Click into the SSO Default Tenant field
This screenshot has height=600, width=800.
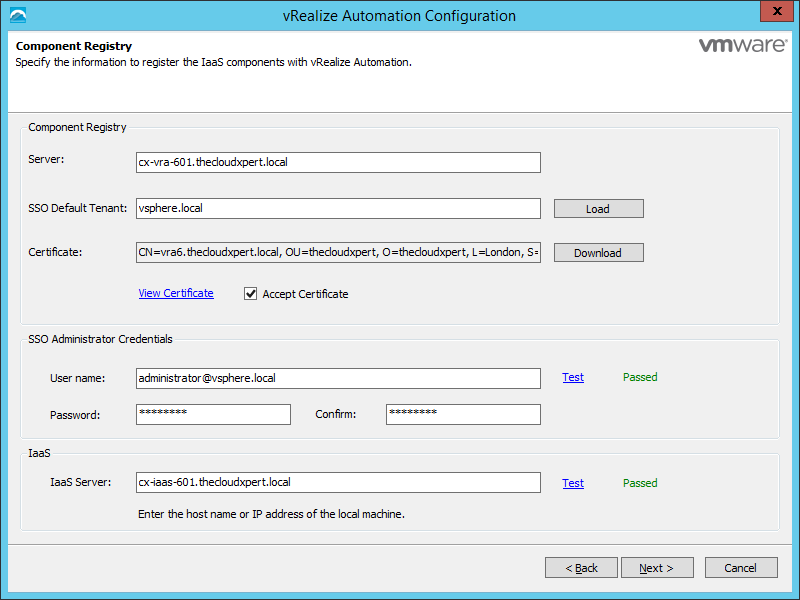click(x=338, y=209)
